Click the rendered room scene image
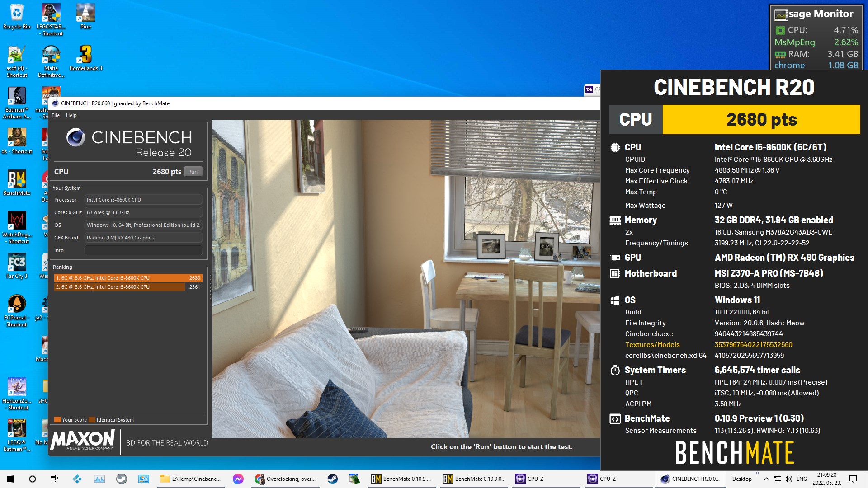The height and width of the screenshot is (488, 868). 406,278
